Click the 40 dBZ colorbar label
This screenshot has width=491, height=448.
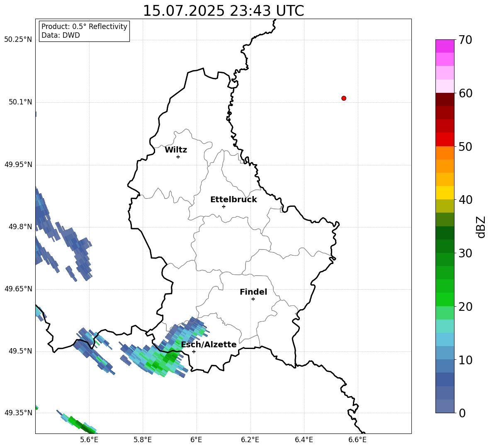click(x=465, y=200)
